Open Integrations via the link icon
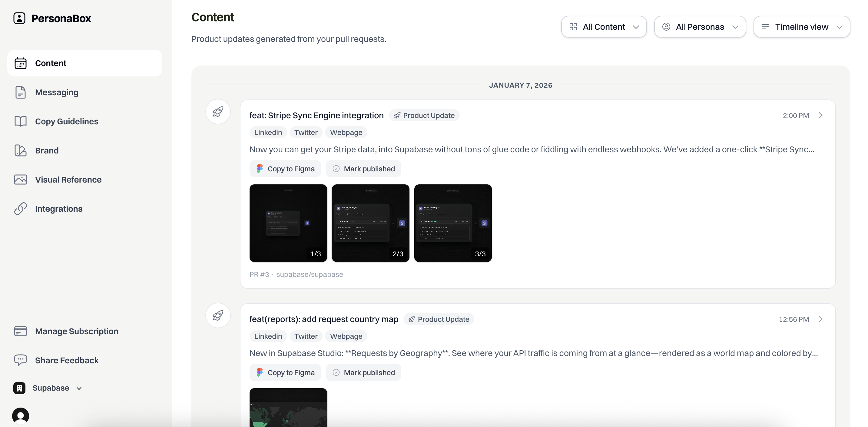Screen dimensions: 868x427 pyautogui.click(x=21, y=208)
